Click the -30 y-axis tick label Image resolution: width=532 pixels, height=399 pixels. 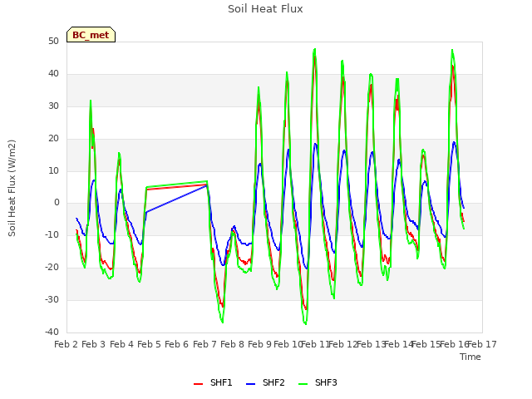[52, 300]
